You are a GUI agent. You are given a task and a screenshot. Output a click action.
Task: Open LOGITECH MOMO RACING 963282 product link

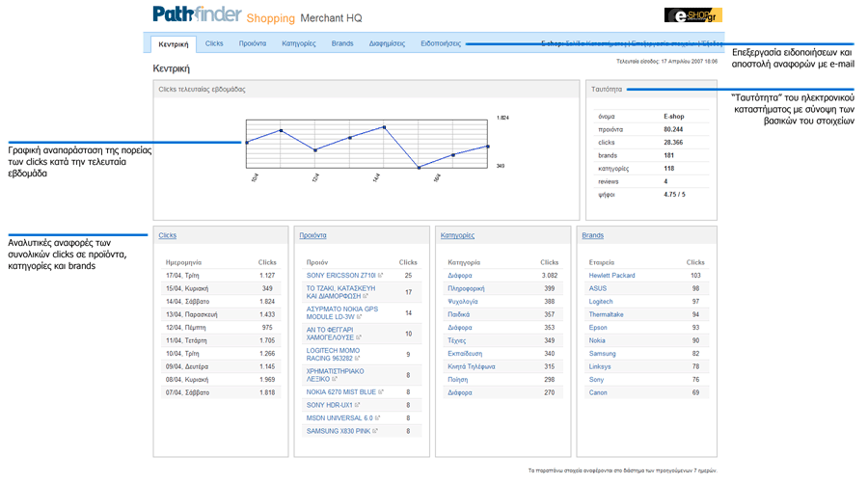[333, 354]
